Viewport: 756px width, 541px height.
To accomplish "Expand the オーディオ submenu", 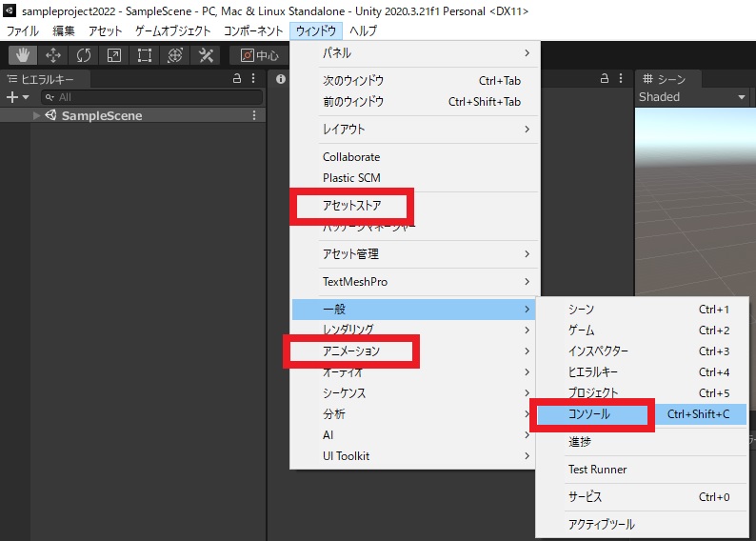I will click(x=413, y=372).
